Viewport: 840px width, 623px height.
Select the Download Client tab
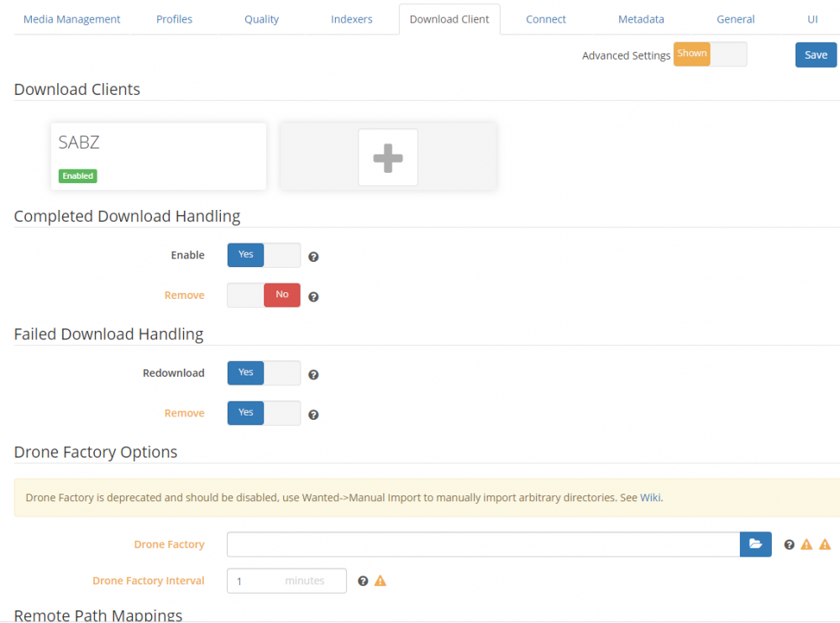pos(449,19)
